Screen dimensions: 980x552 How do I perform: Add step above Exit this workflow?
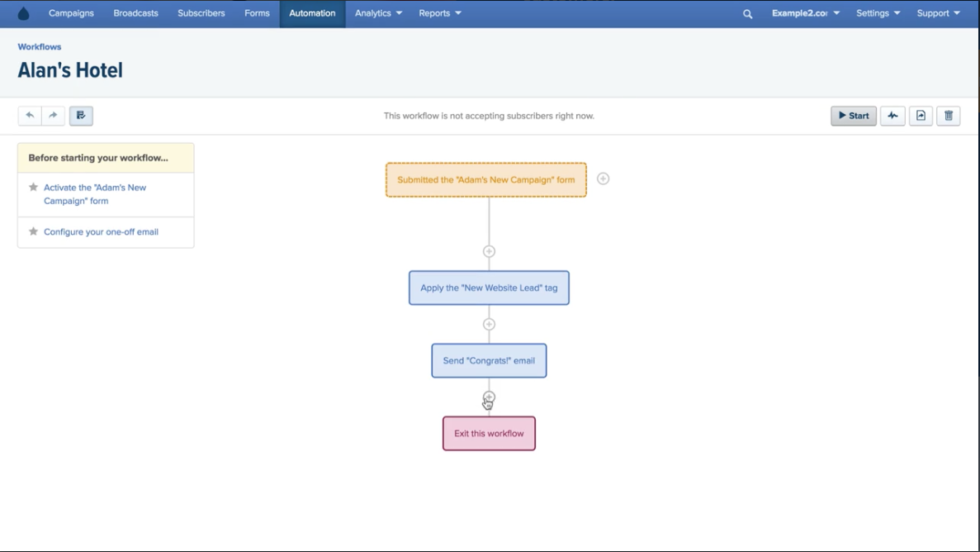pos(489,397)
